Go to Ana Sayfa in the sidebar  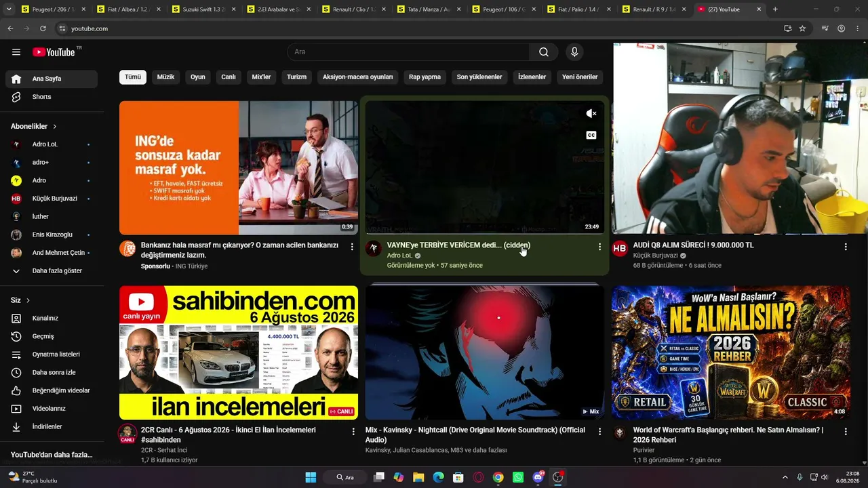[x=52, y=79]
